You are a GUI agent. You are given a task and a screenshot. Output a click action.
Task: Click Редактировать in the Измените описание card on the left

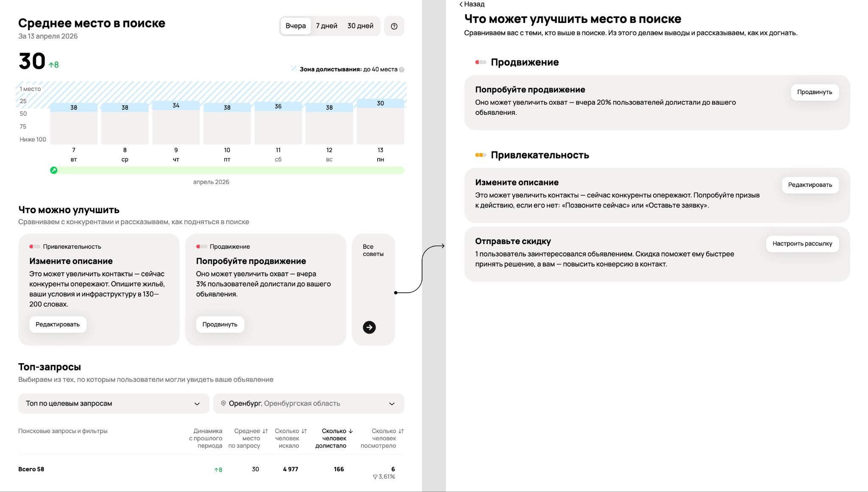point(58,324)
